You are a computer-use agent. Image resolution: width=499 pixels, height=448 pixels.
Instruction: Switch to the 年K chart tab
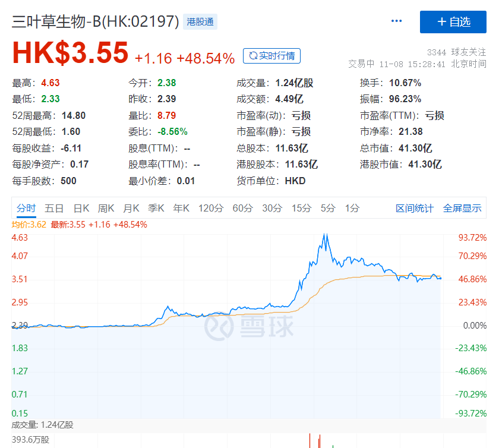(181, 208)
